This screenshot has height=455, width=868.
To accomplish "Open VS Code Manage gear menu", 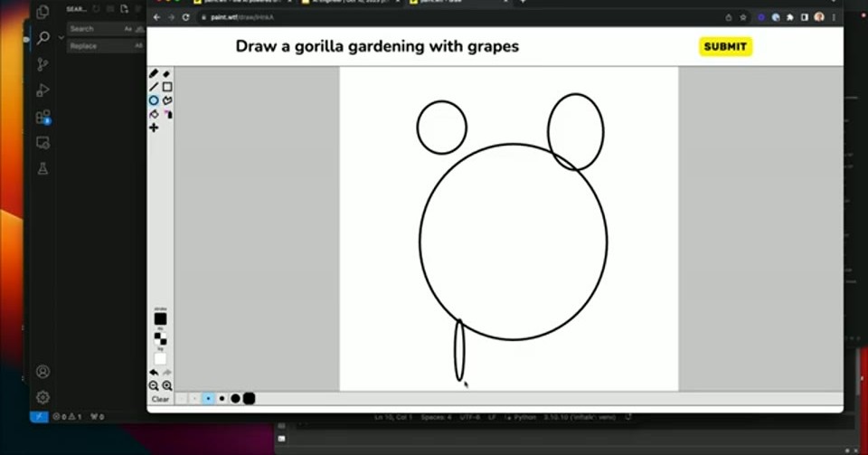I will click(42, 397).
